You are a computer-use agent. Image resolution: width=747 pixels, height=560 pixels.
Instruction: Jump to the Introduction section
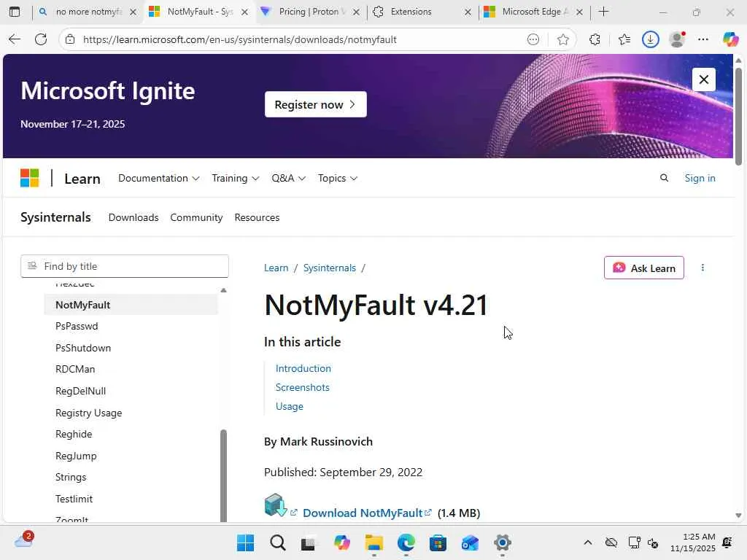pos(303,368)
